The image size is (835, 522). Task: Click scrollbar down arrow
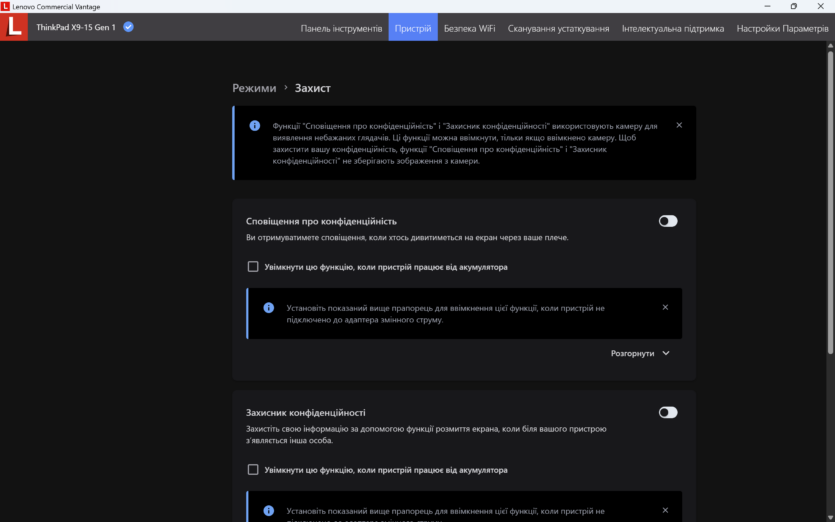(x=830, y=517)
